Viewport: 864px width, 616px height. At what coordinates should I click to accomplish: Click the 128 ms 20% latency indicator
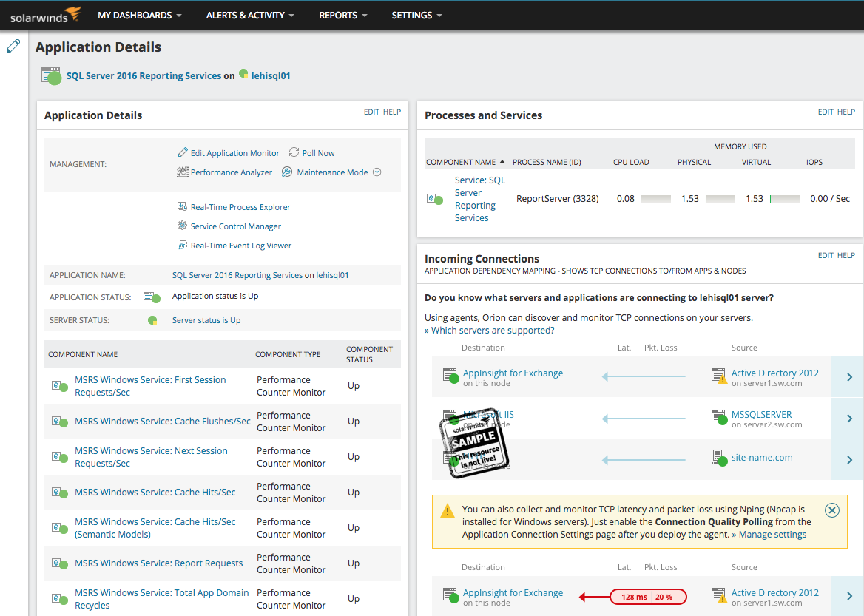[x=648, y=597]
